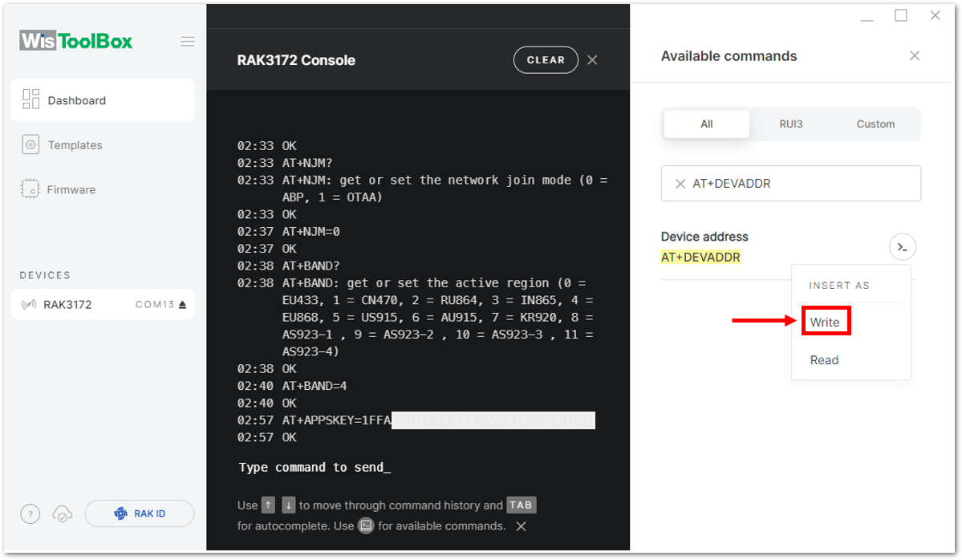This screenshot has height=560, width=962.
Task: Maximize the WisToolBox window
Action: click(x=901, y=15)
